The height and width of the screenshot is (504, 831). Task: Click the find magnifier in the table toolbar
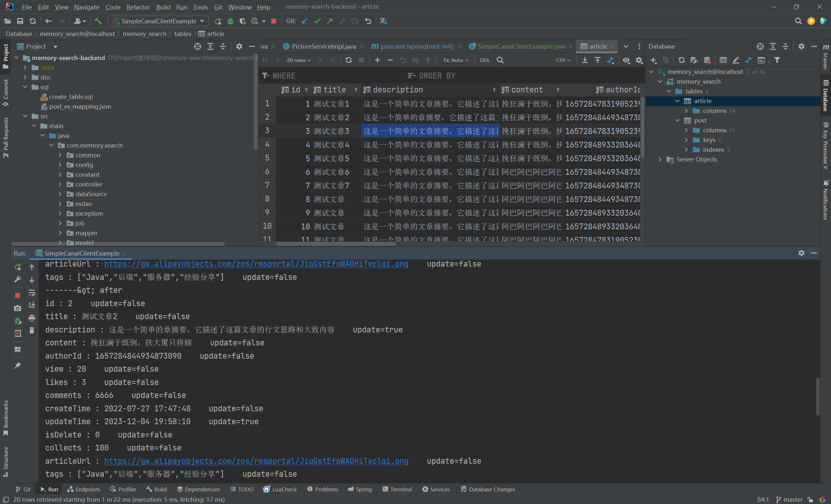click(x=500, y=60)
